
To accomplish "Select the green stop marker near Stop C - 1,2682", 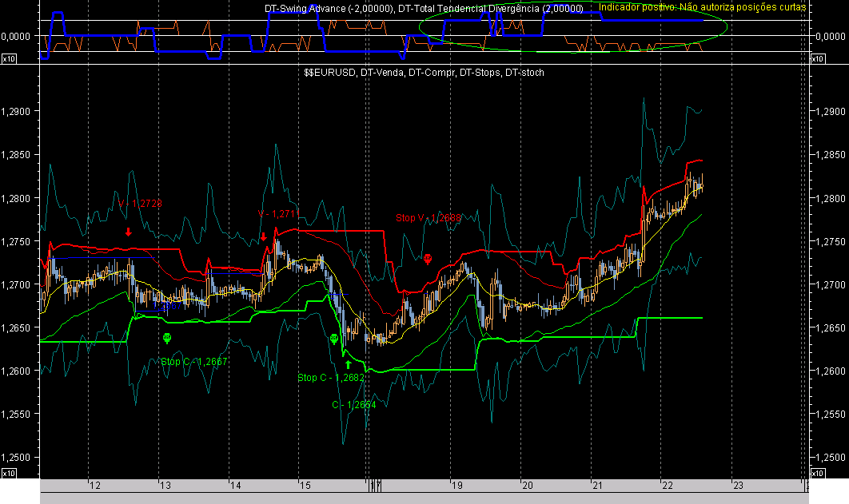I will [x=333, y=338].
